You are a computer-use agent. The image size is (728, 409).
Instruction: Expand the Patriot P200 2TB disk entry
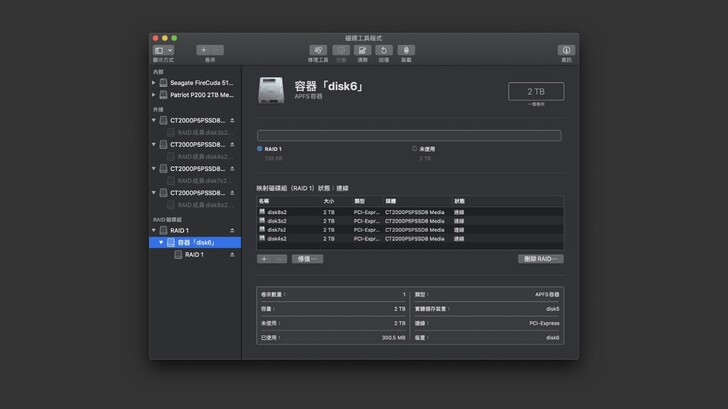point(154,95)
